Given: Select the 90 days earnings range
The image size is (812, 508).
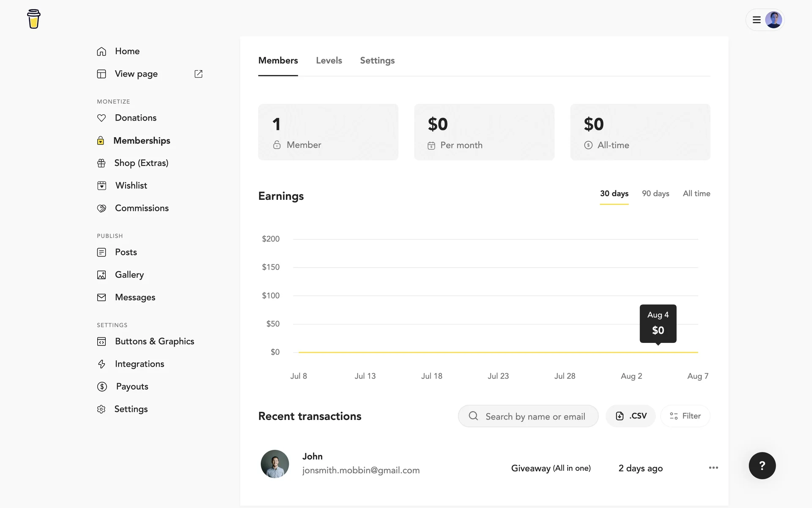Looking at the screenshot, I should [656, 193].
